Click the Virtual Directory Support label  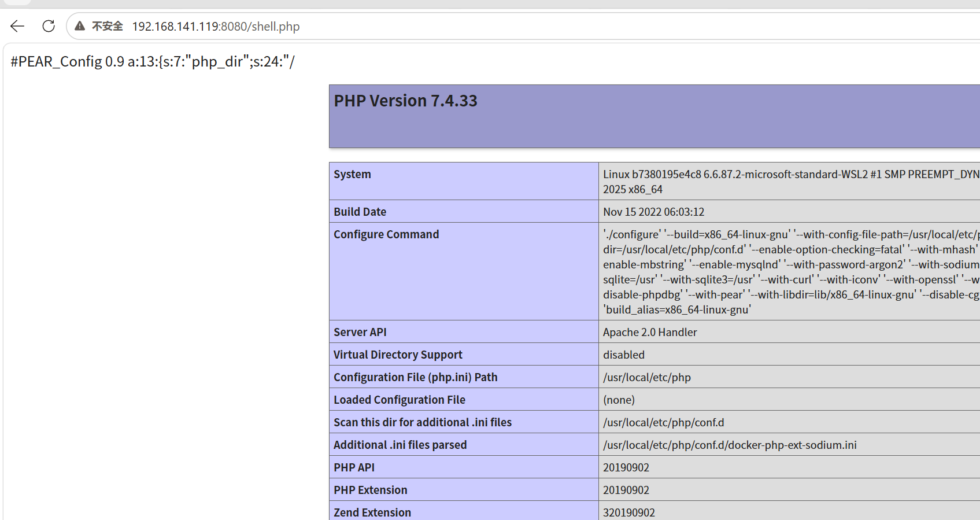click(398, 355)
